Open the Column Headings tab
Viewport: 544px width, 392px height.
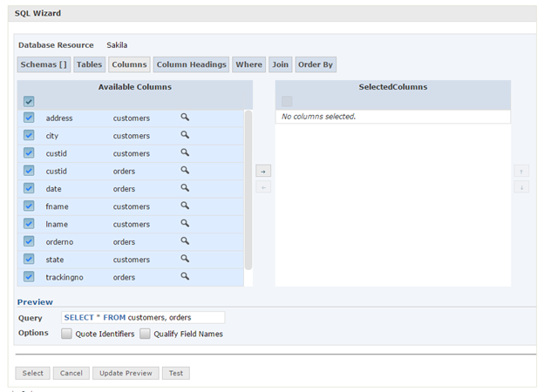[x=191, y=64]
